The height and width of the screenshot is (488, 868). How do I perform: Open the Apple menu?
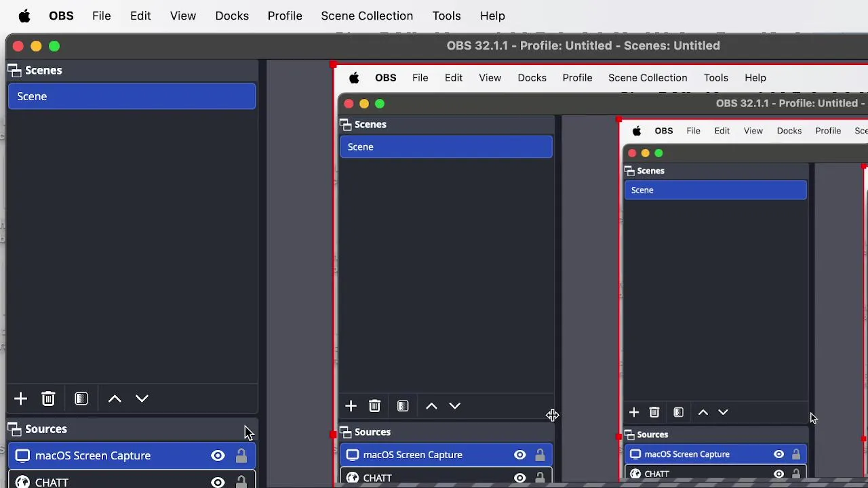(24, 16)
